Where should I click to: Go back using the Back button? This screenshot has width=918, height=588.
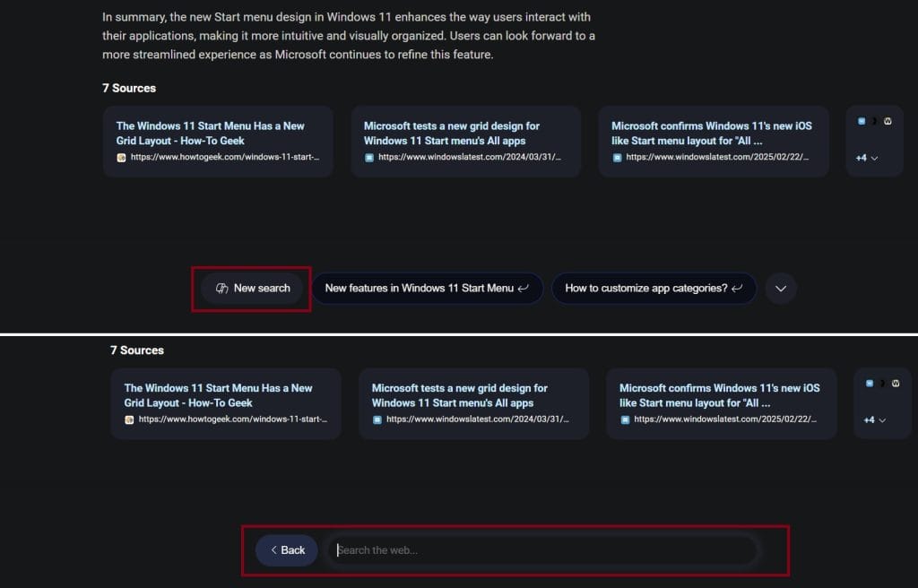(287, 550)
